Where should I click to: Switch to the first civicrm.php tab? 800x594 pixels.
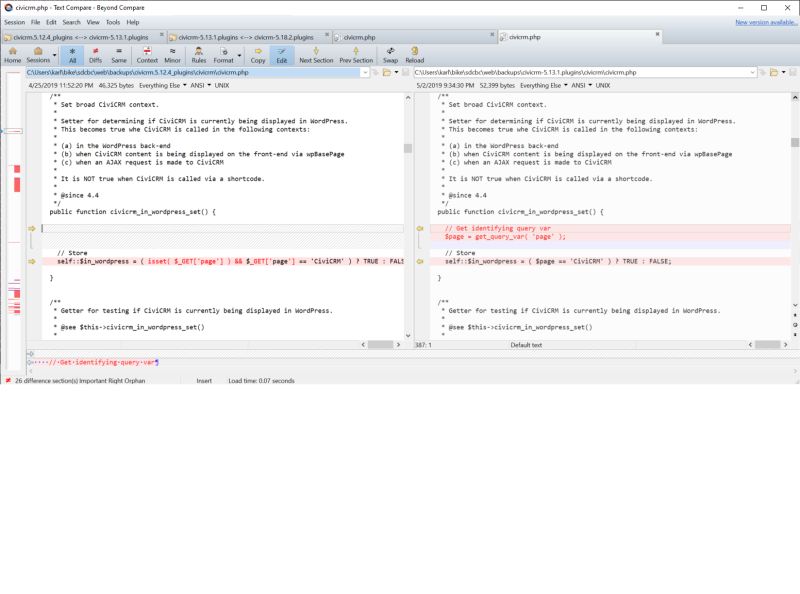359,37
